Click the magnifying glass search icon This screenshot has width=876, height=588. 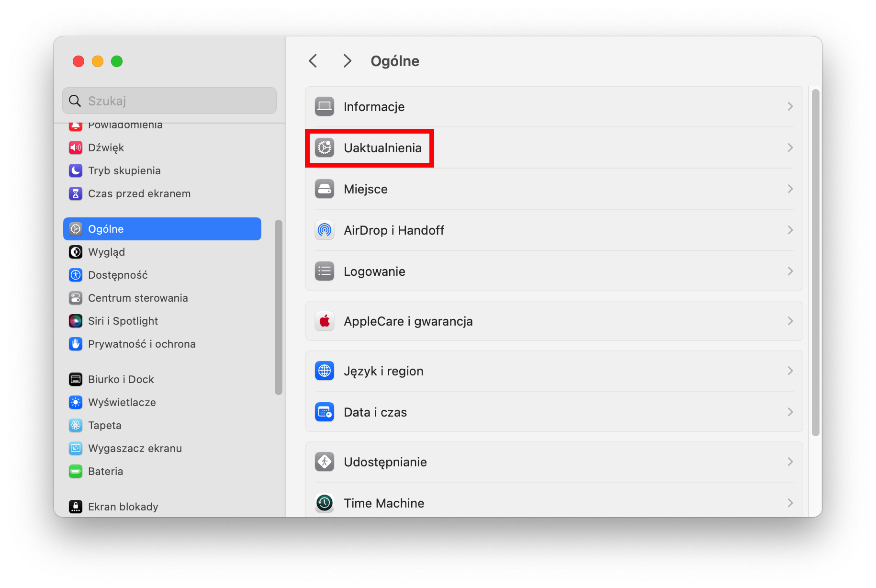click(75, 101)
